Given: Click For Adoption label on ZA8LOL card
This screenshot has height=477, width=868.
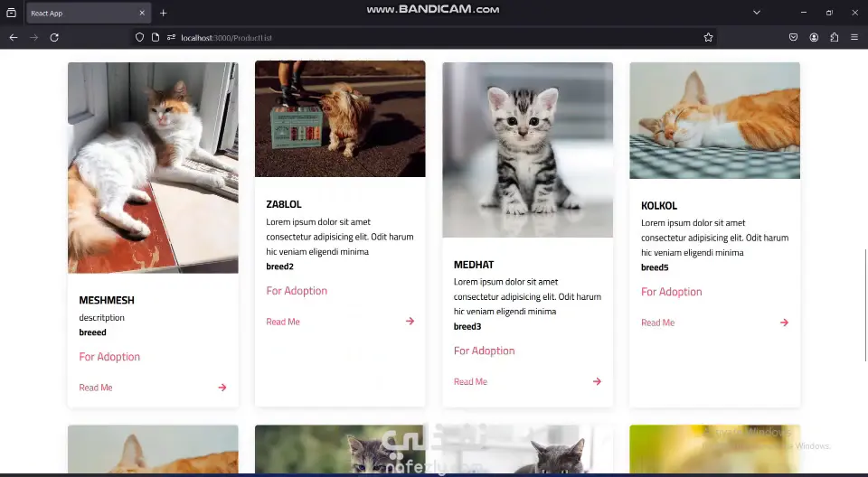Looking at the screenshot, I should [297, 291].
